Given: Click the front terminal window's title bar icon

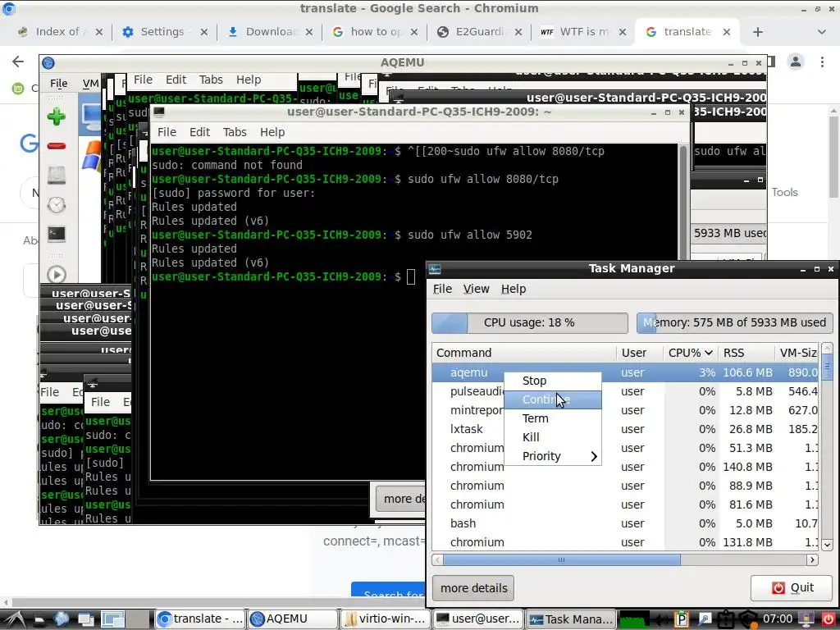Looking at the screenshot, I should point(158,112).
